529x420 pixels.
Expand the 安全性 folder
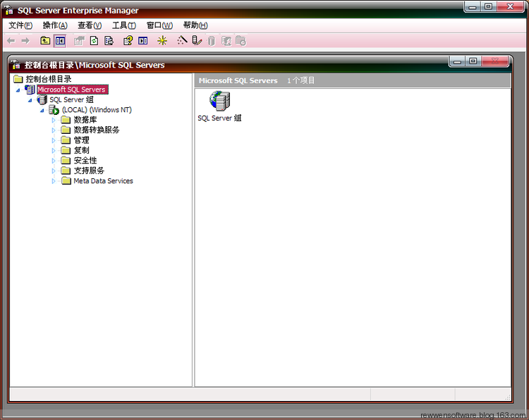coord(54,161)
